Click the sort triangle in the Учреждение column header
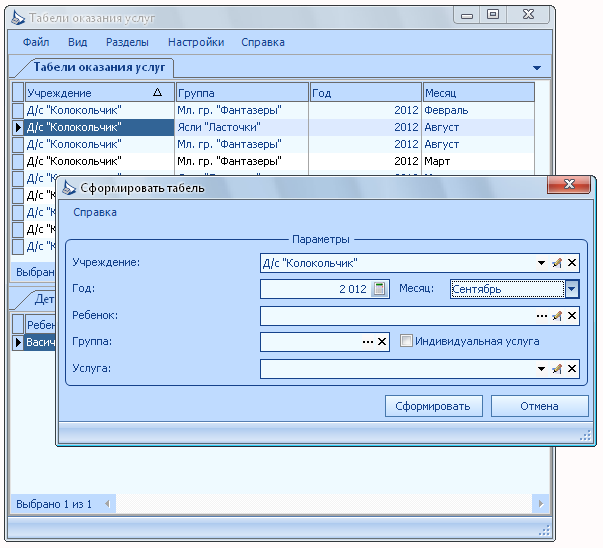603x548 pixels. coord(157,92)
